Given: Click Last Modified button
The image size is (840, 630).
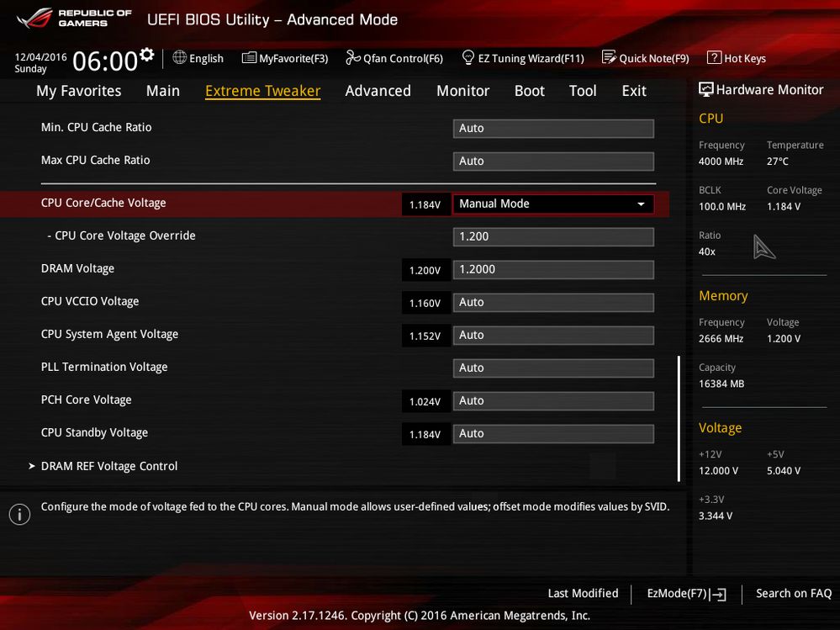Looking at the screenshot, I should pos(583,594).
